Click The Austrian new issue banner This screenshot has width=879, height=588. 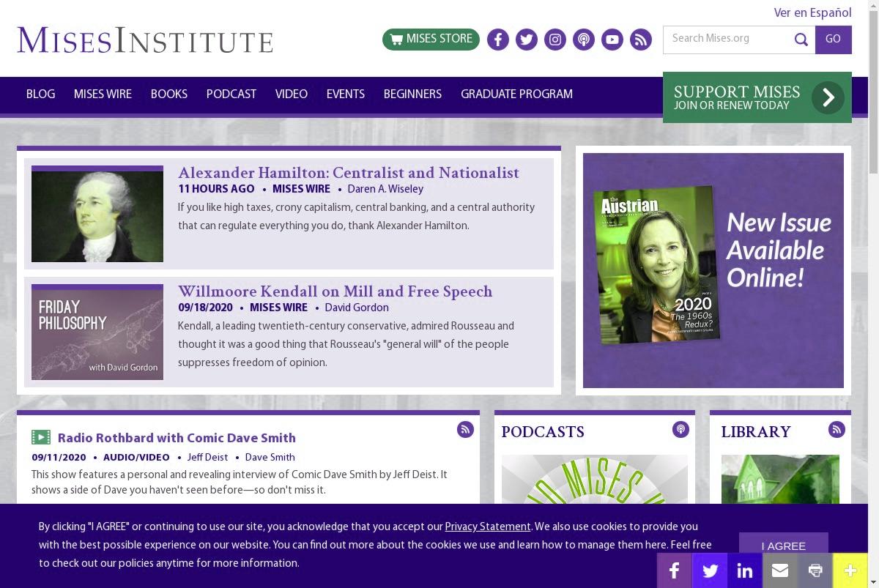(x=713, y=270)
